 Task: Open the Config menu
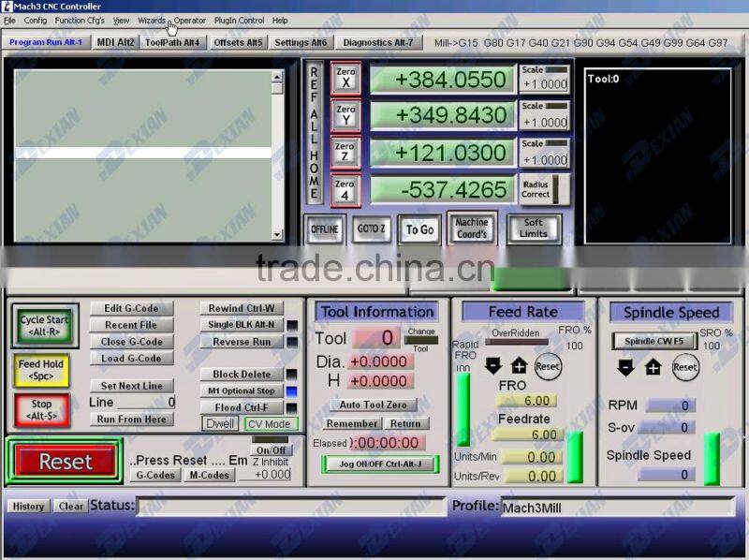(x=36, y=20)
